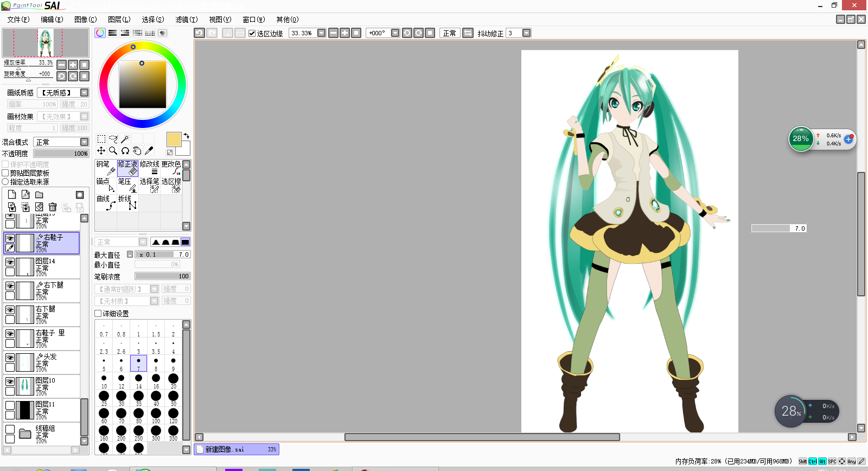Open the 抖动修正 stabilizer dropdown
The height and width of the screenshot is (471, 868).
[526, 33]
